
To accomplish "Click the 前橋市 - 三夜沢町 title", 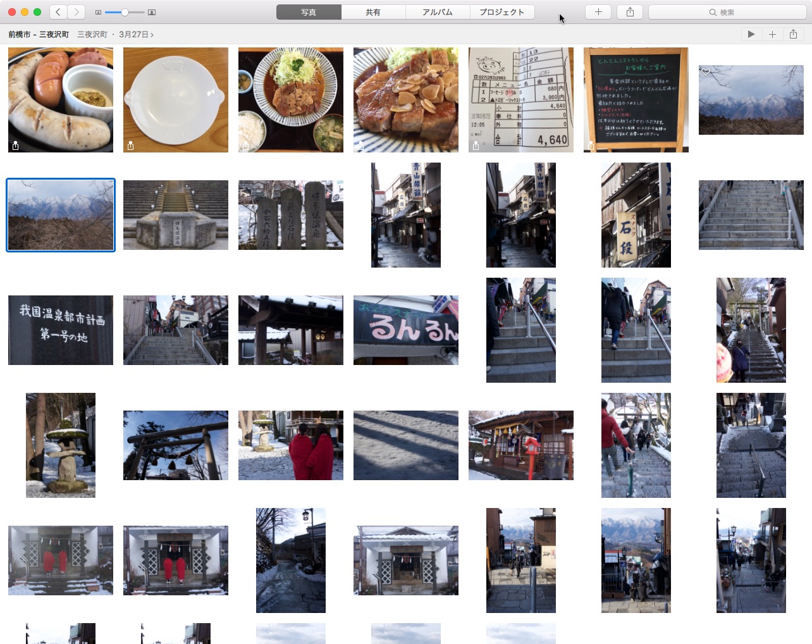I will pos(39,35).
